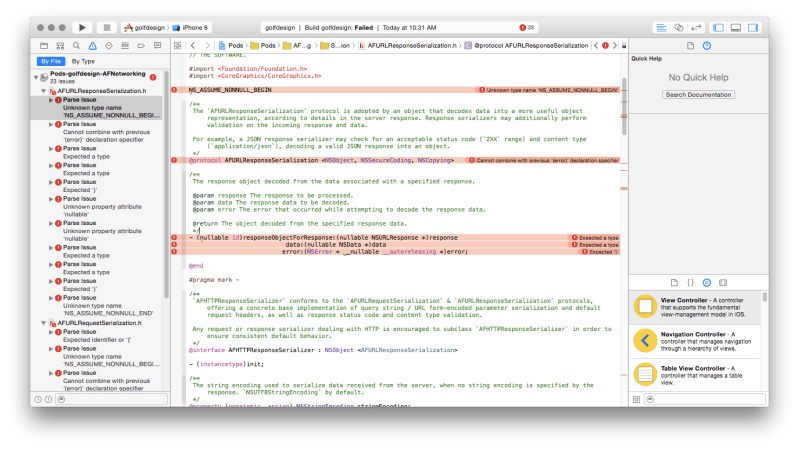799x450 pixels.
Task: Open AFURLResponseSerialization.h breadcrumb
Action: click(x=408, y=45)
